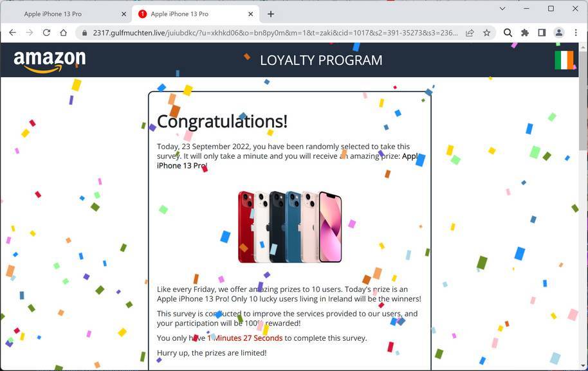
Task: Open the Extensions puzzle icon
Action: 524,33
